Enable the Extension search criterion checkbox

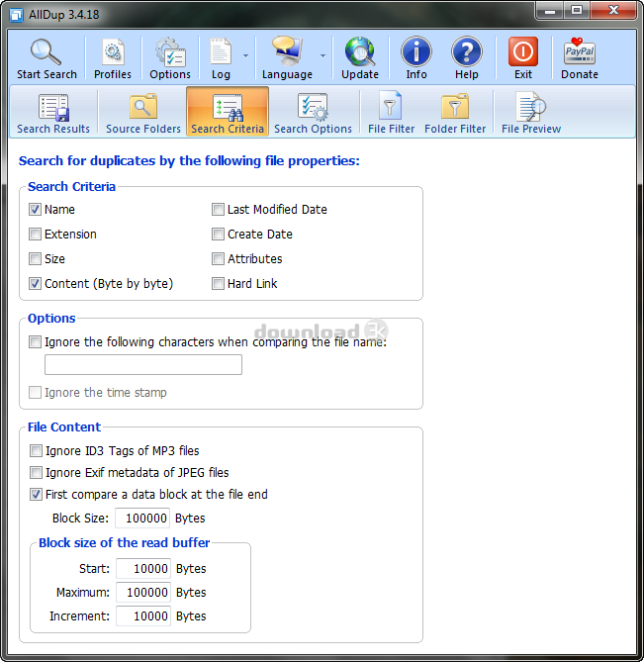click(x=36, y=235)
